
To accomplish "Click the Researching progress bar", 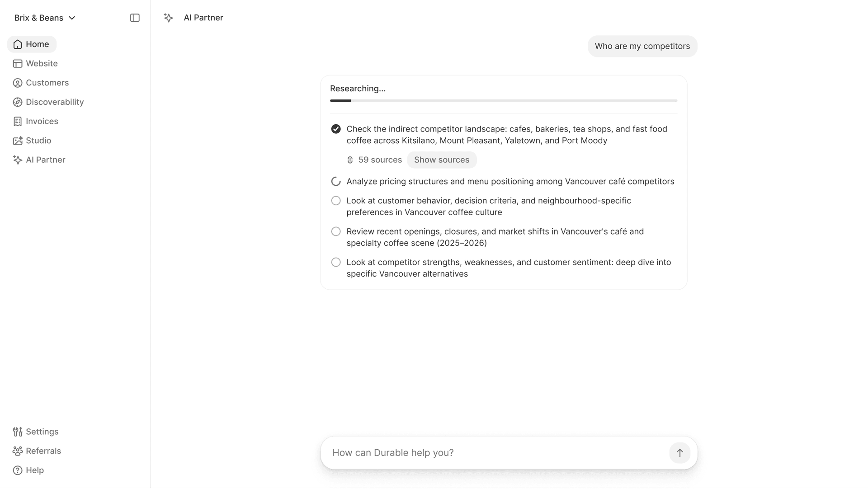I will click(x=503, y=100).
